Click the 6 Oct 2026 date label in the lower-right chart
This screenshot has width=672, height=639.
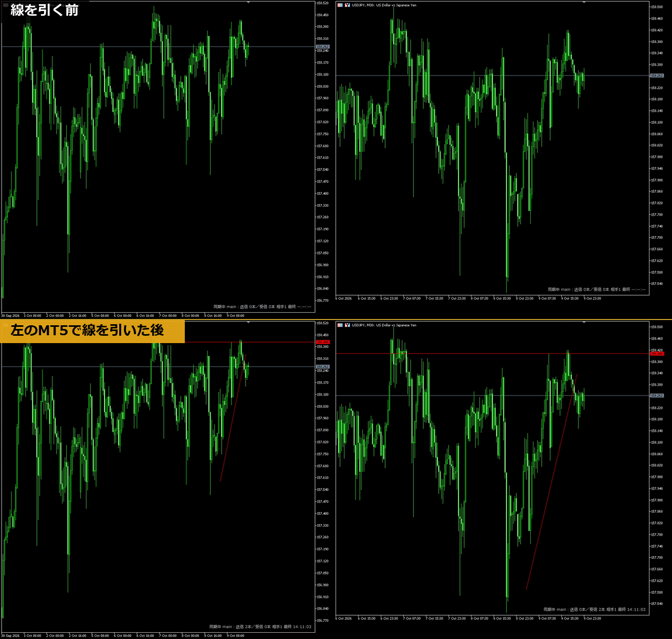(x=344, y=619)
